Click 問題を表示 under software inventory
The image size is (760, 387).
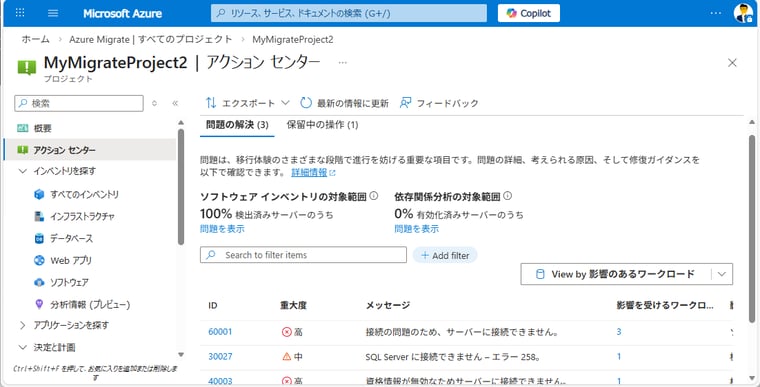(222, 229)
